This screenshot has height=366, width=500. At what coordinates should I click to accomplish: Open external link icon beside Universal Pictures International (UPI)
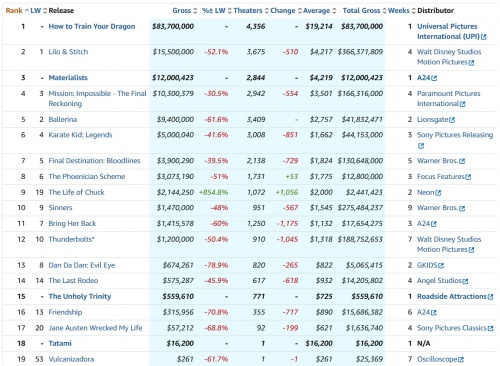(484, 37)
